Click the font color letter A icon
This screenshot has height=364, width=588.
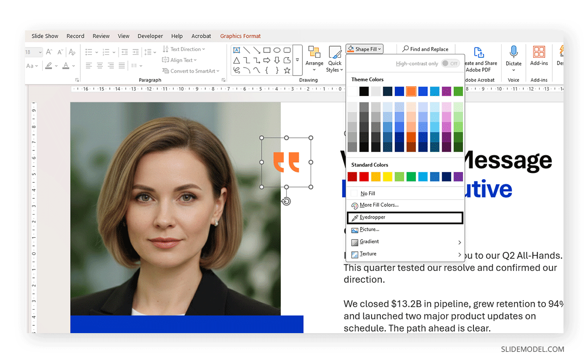66,66
